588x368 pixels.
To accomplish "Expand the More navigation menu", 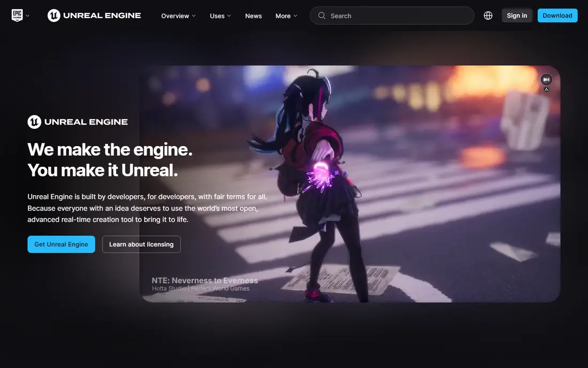I will 286,16.
